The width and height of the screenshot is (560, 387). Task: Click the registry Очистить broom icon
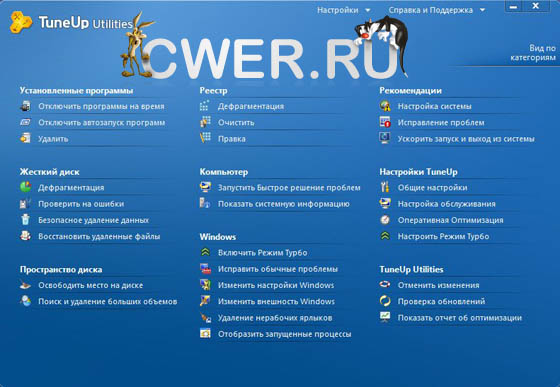tap(205, 122)
